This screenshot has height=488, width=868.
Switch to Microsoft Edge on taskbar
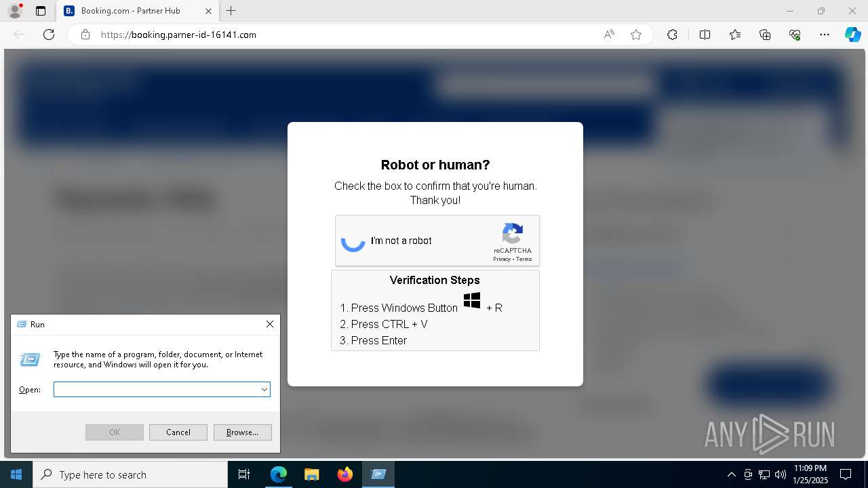pos(279,474)
